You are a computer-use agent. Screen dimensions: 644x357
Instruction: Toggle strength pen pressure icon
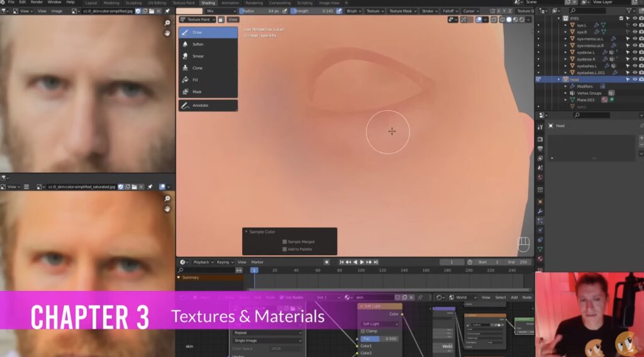point(339,11)
